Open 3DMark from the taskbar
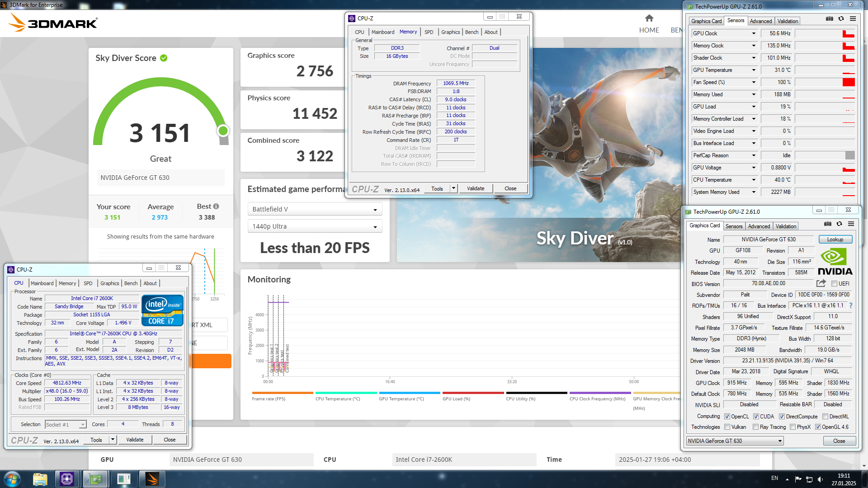Screen dimensions: 868x488 click(152, 479)
